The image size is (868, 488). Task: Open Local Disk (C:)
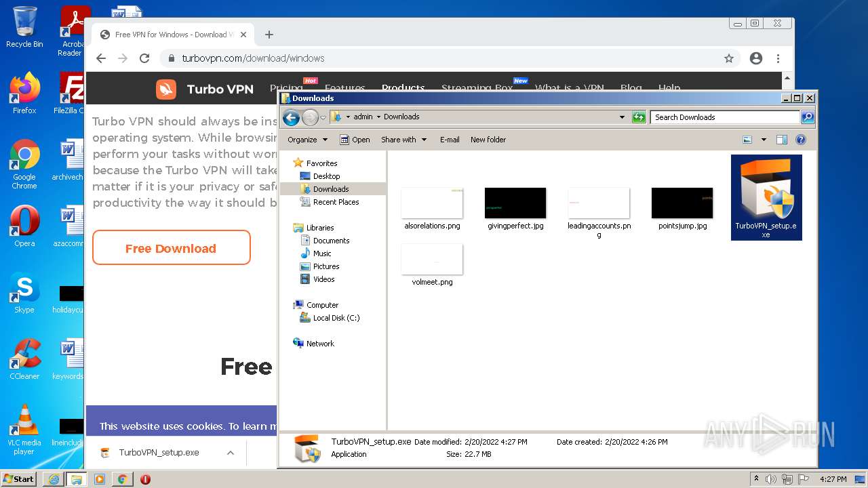coord(336,318)
